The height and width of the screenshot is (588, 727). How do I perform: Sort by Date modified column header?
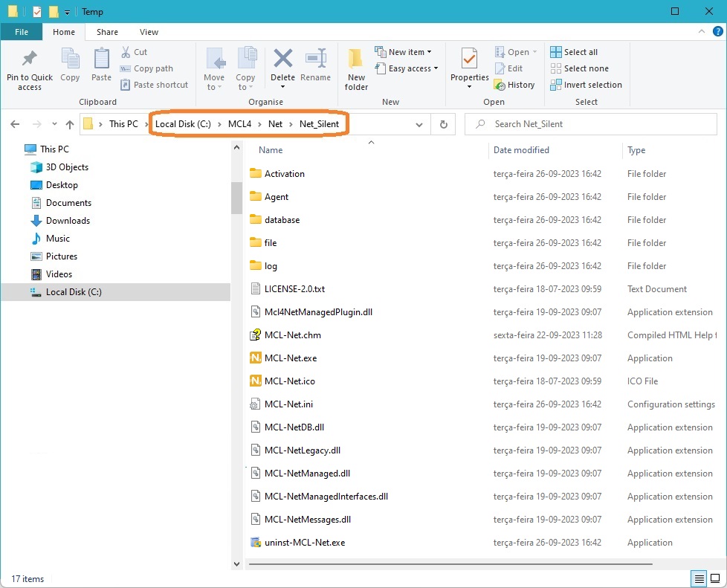tap(521, 150)
